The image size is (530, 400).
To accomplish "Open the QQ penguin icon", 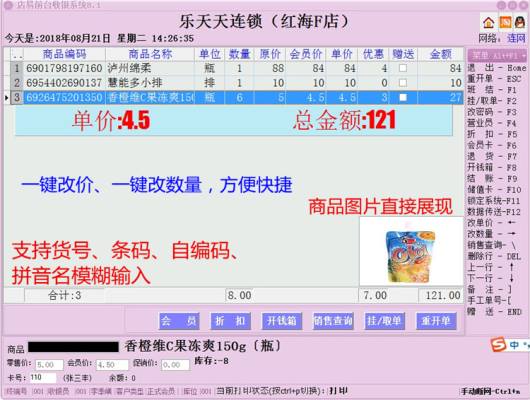I will (520, 22).
